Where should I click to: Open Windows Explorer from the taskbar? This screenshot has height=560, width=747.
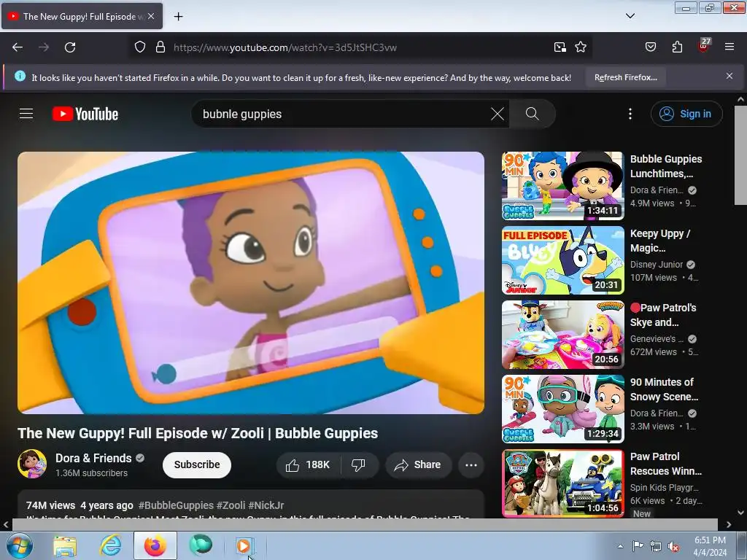coord(65,545)
